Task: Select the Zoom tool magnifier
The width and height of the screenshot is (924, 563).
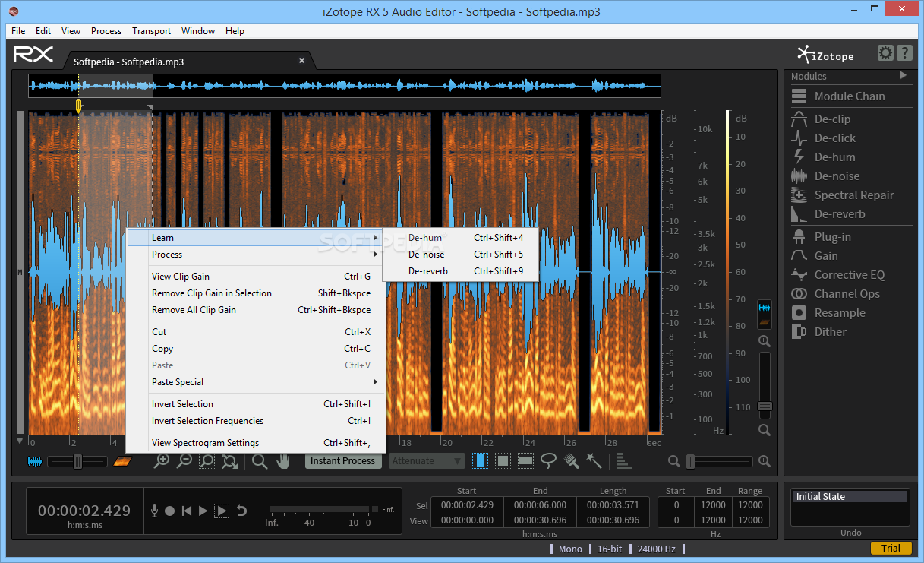Action: [260, 461]
